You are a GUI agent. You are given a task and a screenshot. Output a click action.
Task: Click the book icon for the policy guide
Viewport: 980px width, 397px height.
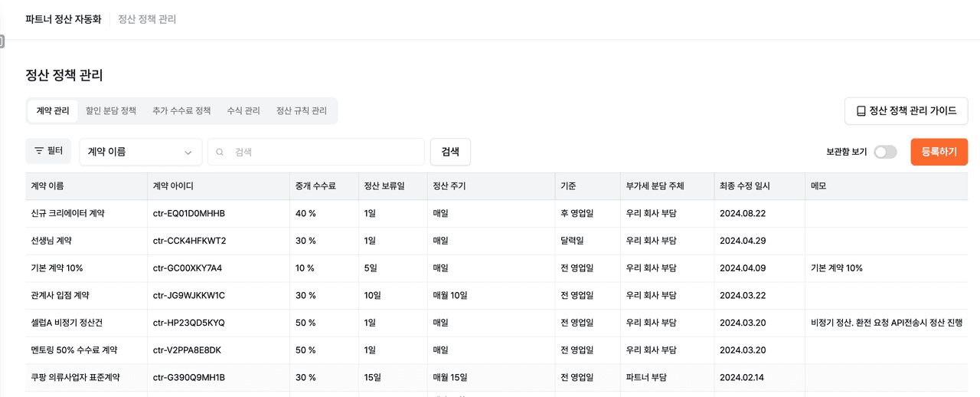[x=861, y=111]
